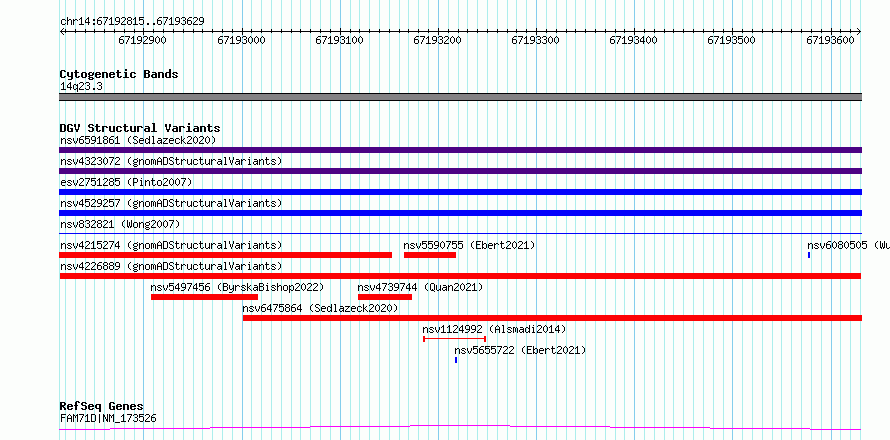This screenshot has width=890, height=440.
Task: Open variant label nsv4323072 (gnomADStructuralVariants)
Action: point(171,161)
